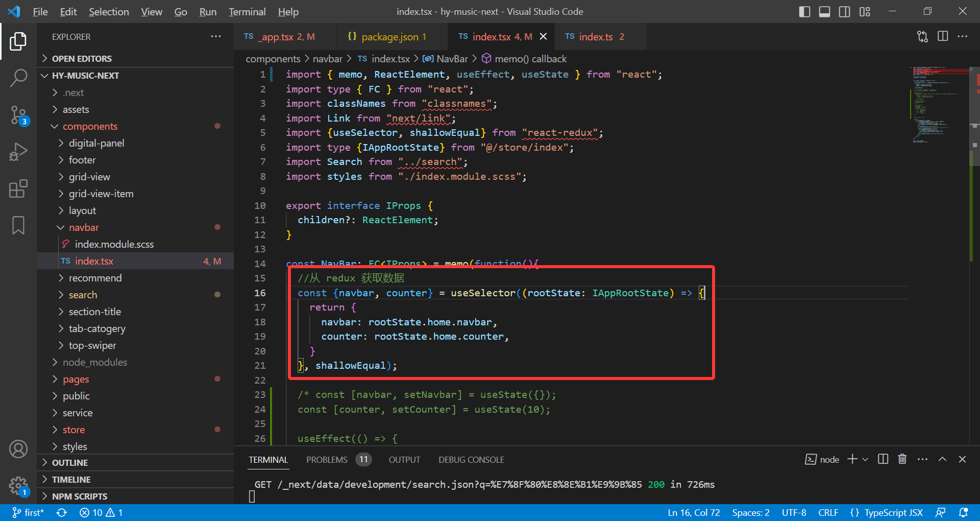Show the DEBUG CONSOLE panel tab
The height and width of the screenshot is (521, 980).
471,460
